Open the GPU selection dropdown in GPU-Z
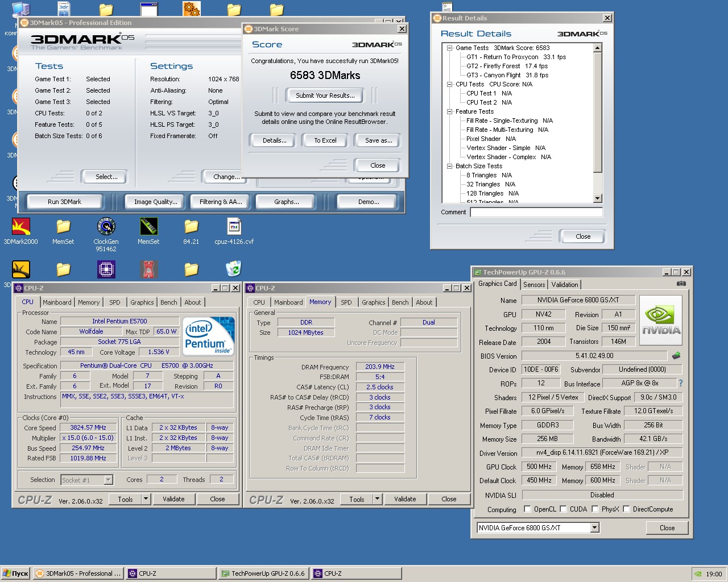Viewport: 728px width, 582px height. click(594, 528)
